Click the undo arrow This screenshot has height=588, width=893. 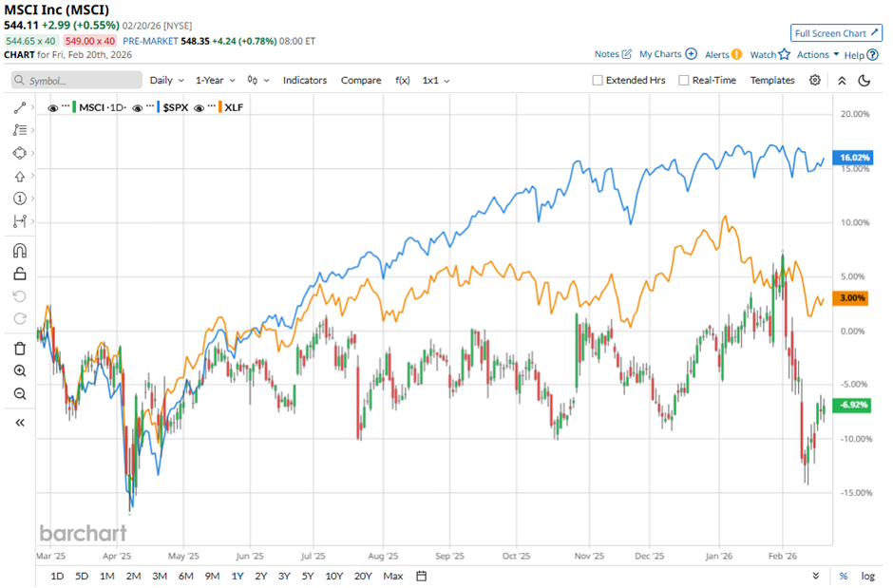click(x=19, y=296)
